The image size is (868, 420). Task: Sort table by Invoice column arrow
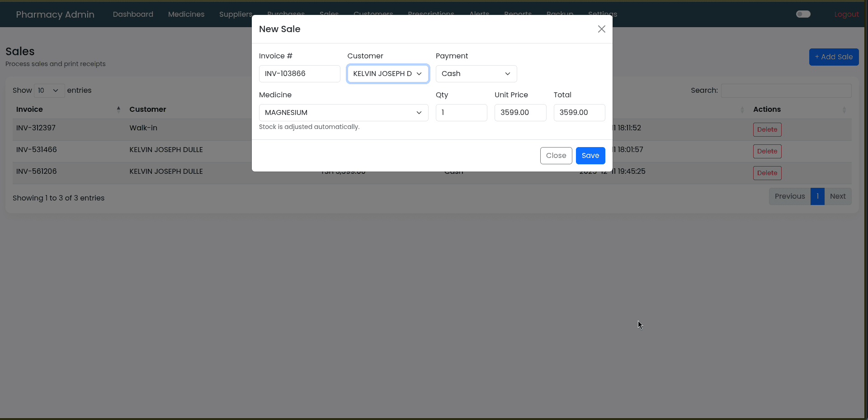tap(118, 109)
